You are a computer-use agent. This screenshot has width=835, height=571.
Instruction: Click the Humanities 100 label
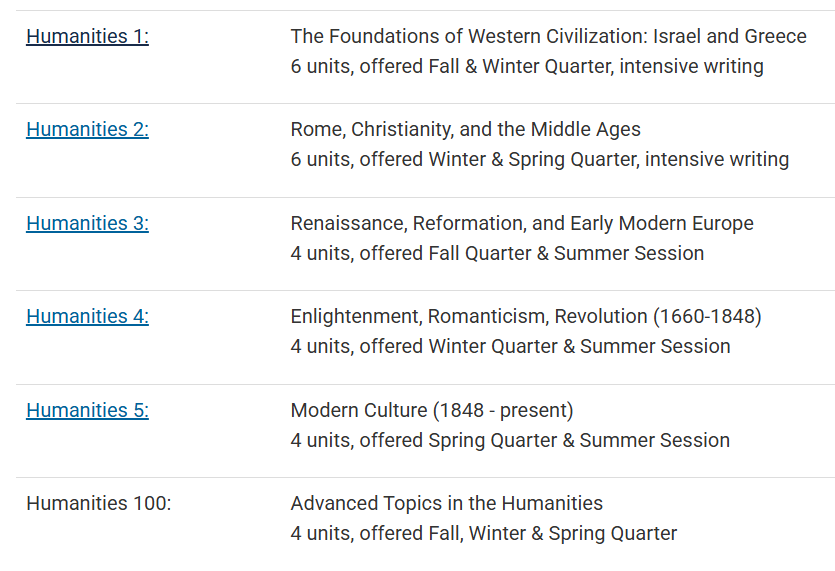[98, 504]
